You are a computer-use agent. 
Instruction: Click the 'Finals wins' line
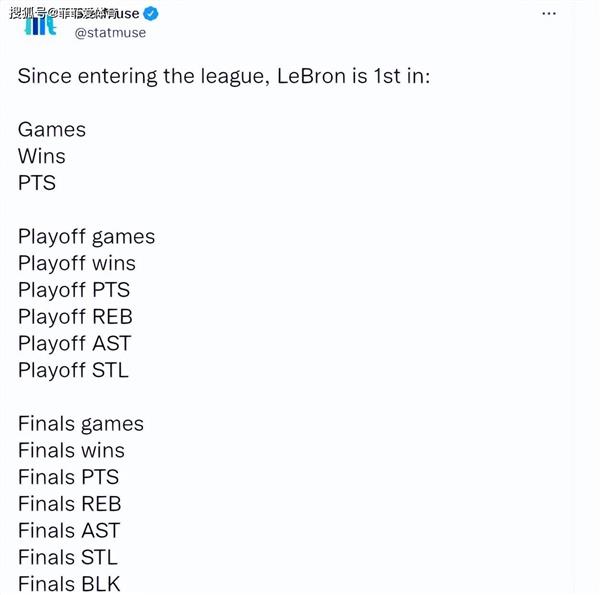71,450
